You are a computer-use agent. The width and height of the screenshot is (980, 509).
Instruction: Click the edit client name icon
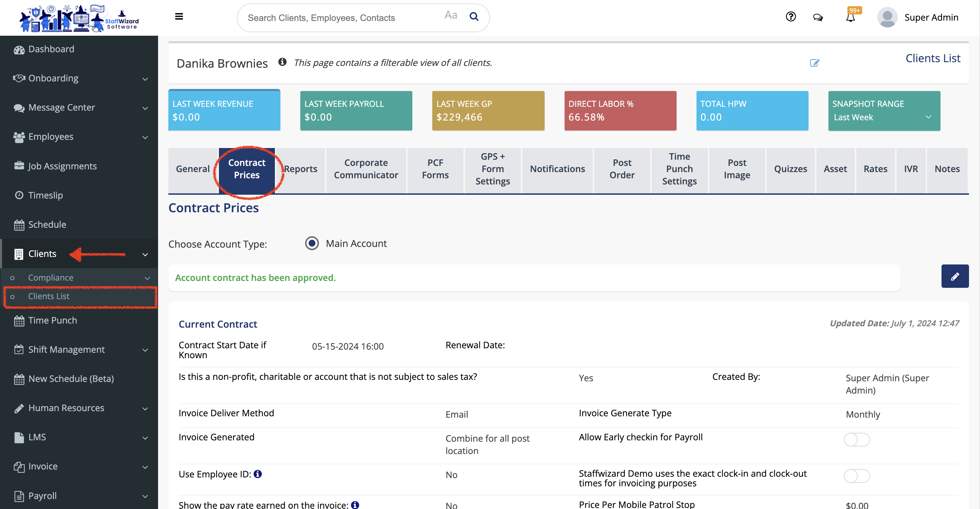click(814, 63)
